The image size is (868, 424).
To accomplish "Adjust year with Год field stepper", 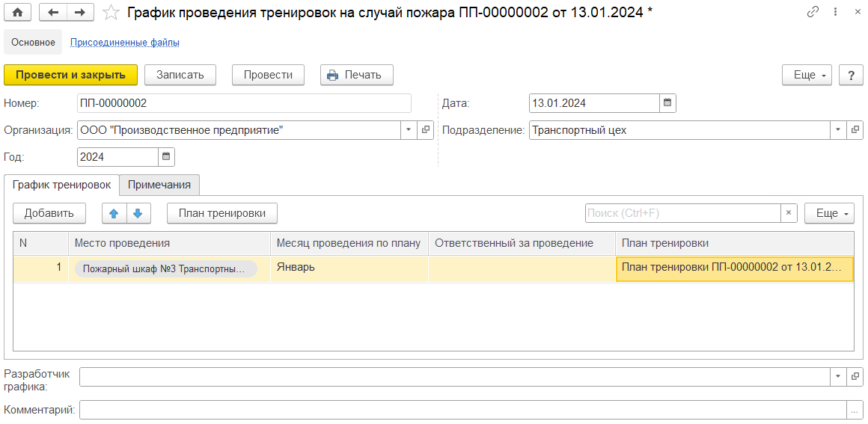I will 166,157.
